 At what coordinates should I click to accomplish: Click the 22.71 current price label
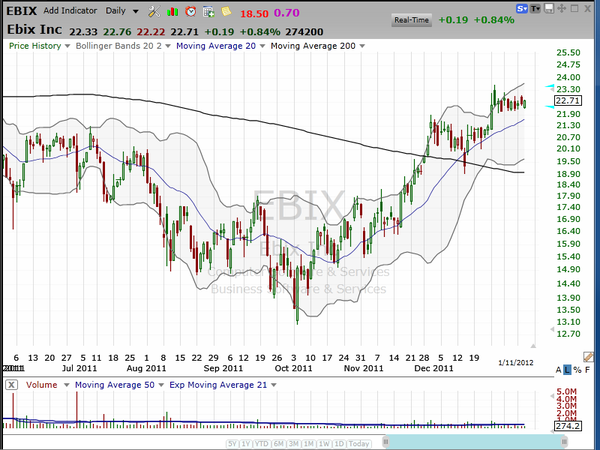click(568, 101)
